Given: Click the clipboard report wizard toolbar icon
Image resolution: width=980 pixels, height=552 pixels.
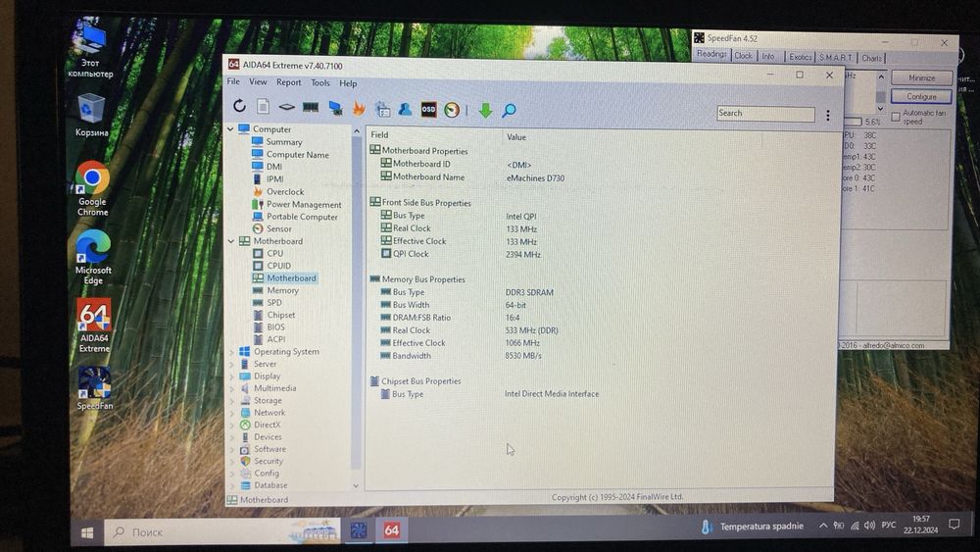Looking at the screenshot, I should coord(382,110).
